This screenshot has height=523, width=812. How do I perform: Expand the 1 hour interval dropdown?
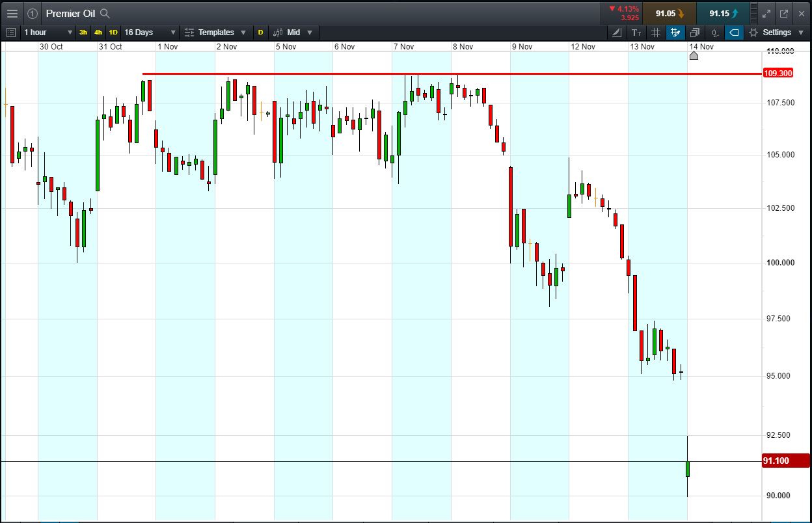(x=47, y=32)
